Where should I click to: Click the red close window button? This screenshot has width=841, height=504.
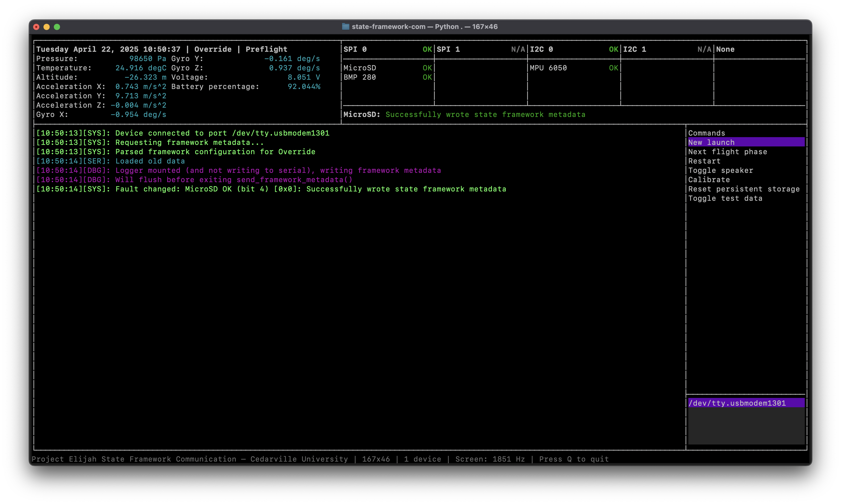(x=36, y=27)
